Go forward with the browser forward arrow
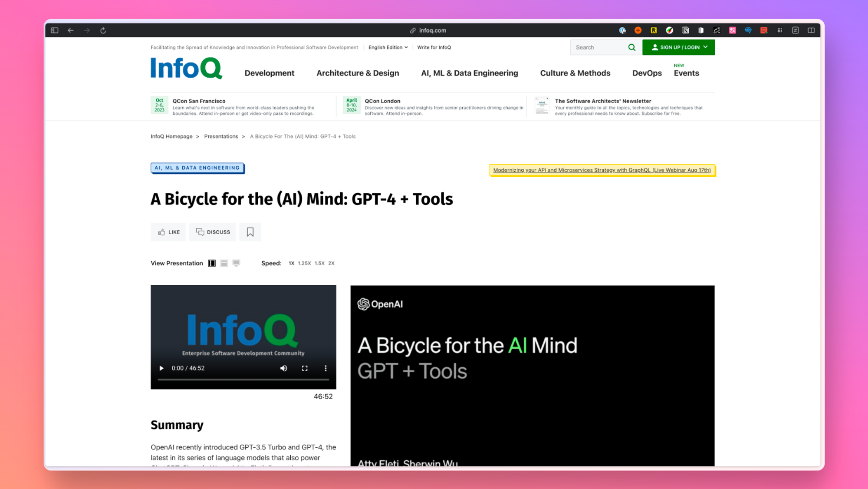868x489 pixels. pyautogui.click(x=87, y=30)
